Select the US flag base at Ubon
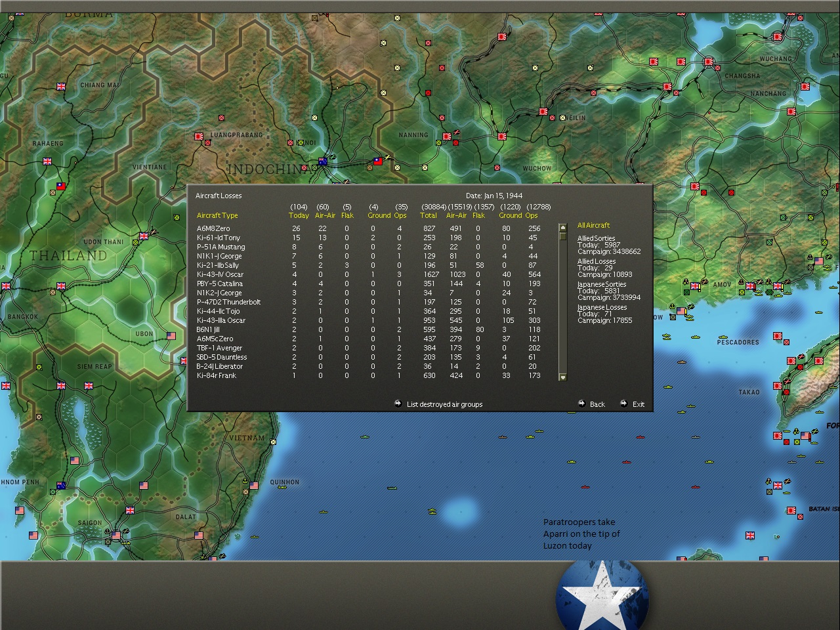The width and height of the screenshot is (840, 630). point(171,335)
